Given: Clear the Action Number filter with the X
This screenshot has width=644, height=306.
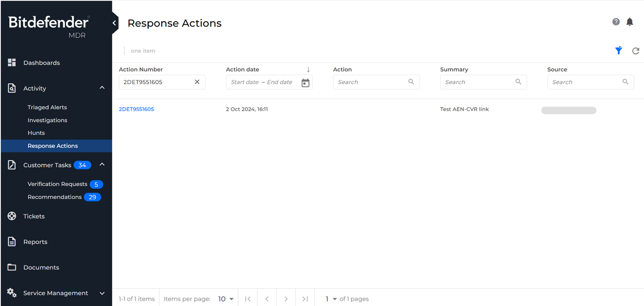Looking at the screenshot, I should 197,81.
